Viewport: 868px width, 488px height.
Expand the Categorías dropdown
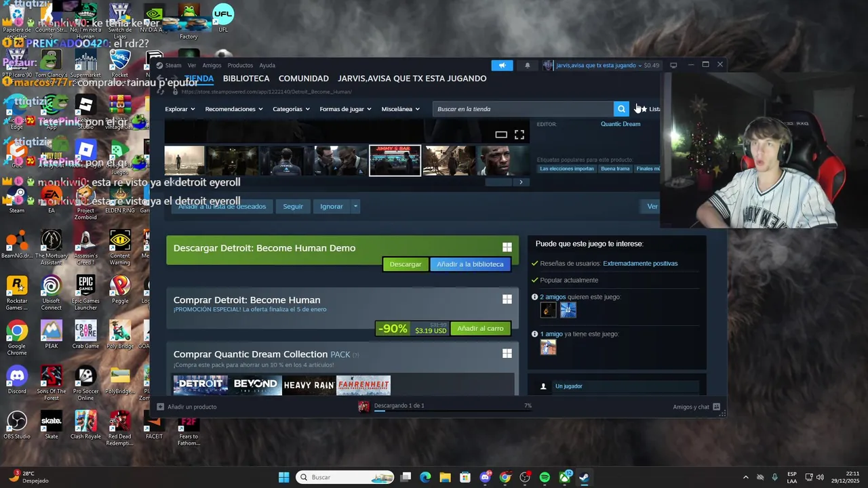coord(291,109)
